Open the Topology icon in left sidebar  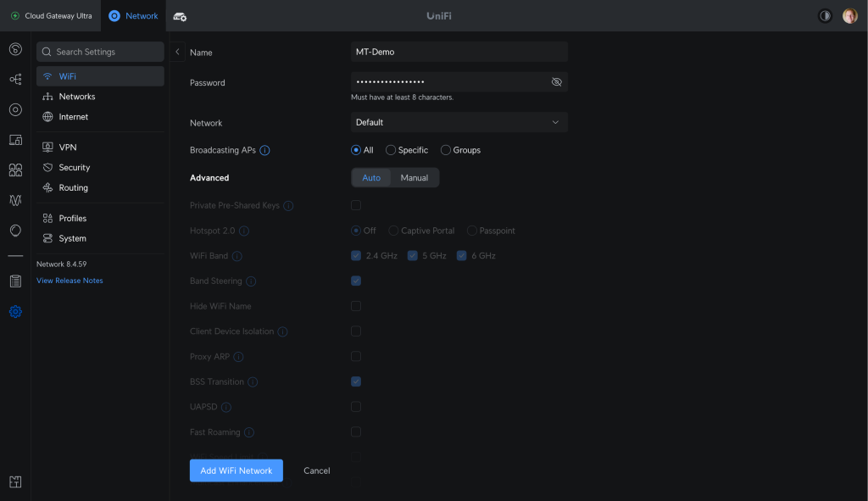(x=15, y=79)
